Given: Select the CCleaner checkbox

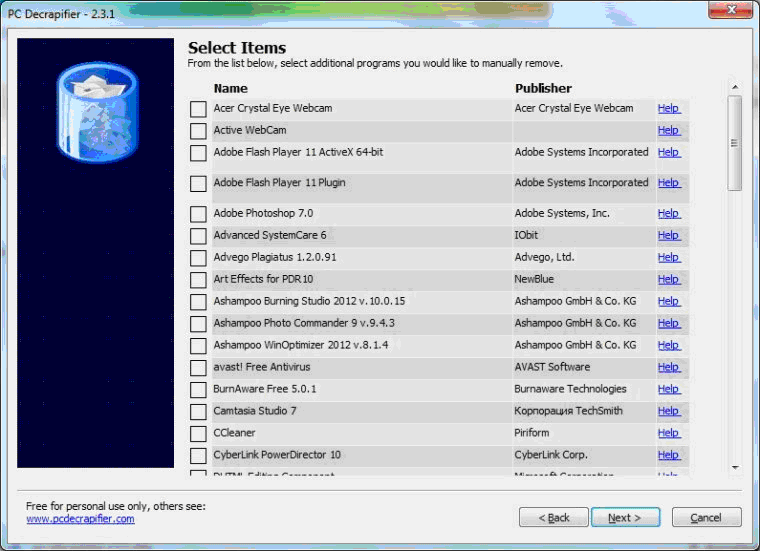Looking at the screenshot, I should pyautogui.click(x=198, y=434).
